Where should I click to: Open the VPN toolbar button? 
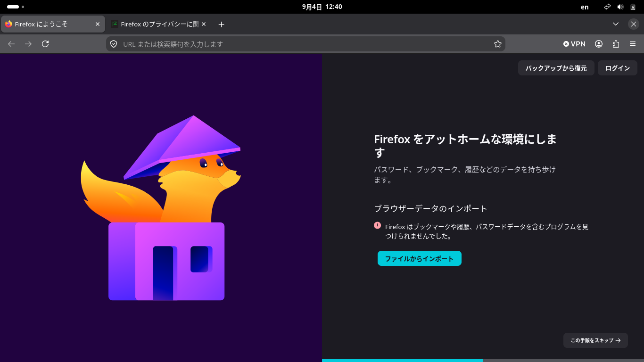(574, 44)
